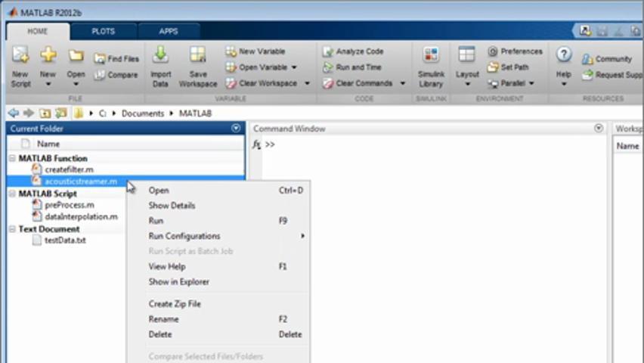Open the Layout dropdown arrow
Image resolution: width=644 pixels, height=363 pixels.
coord(467,84)
